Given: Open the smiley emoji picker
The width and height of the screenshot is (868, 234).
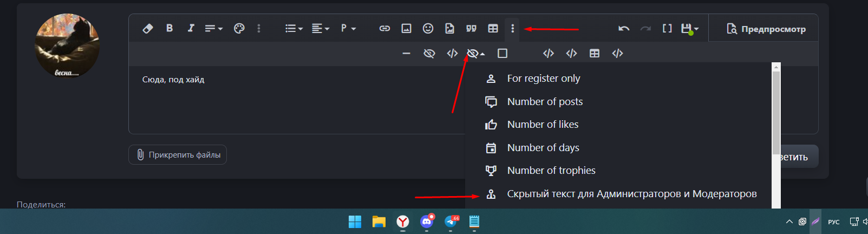Looking at the screenshot, I should click(428, 29).
